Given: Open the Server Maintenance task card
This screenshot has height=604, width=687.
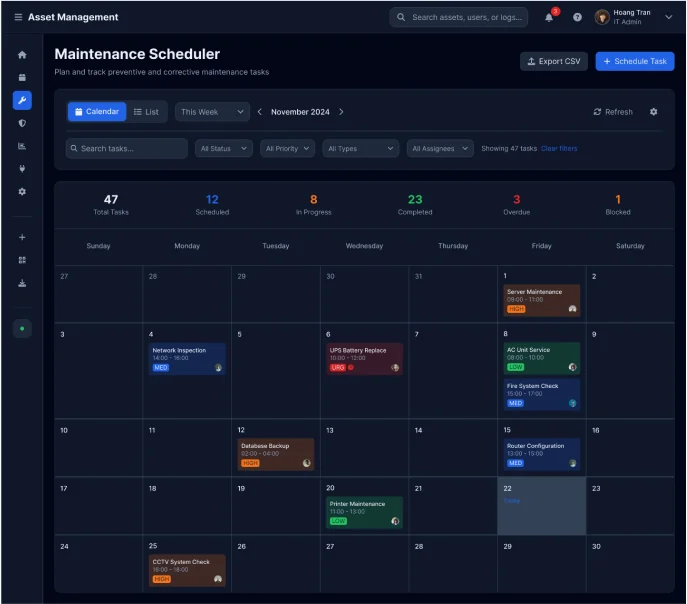Looking at the screenshot, I should click(x=542, y=300).
